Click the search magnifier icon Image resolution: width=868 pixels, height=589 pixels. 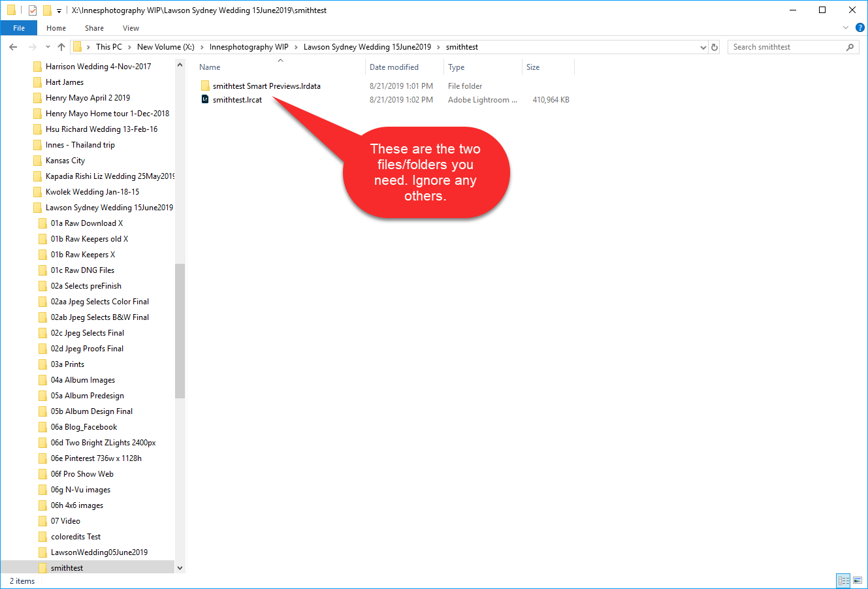(x=850, y=47)
